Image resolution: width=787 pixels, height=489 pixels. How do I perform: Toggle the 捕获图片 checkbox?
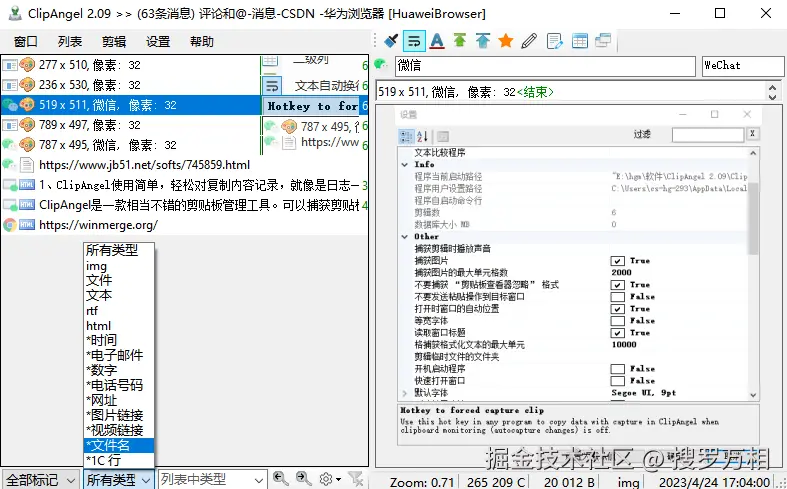617,261
